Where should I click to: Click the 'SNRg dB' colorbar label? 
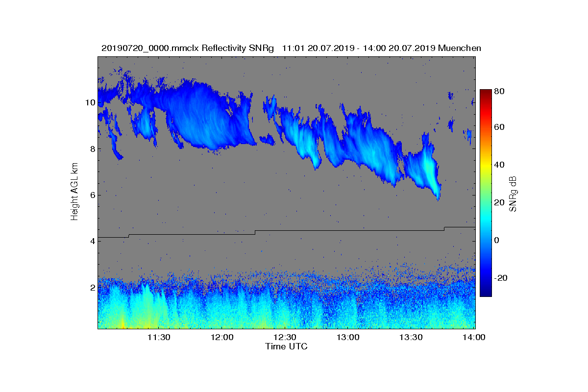513,194
